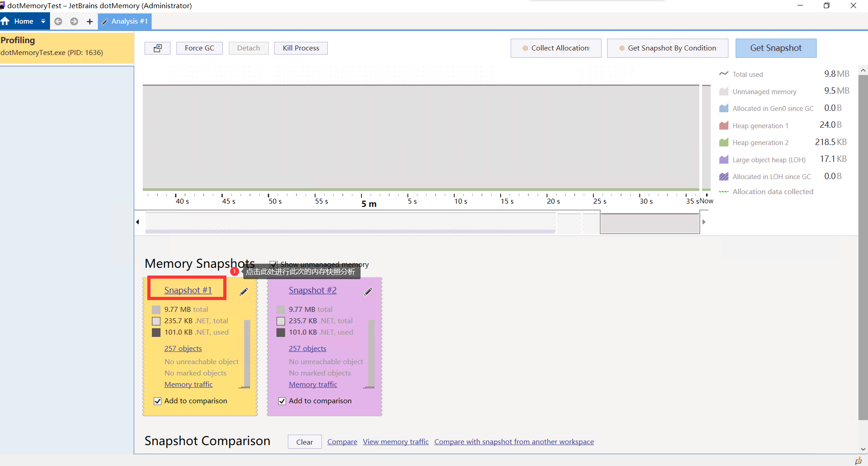
Task: Toggle Collect Allocations button
Action: click(556, 48)
